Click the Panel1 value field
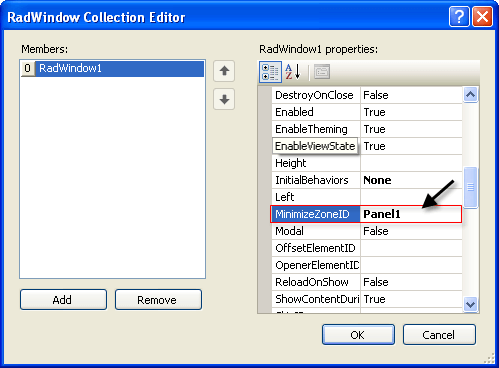Viewport: 499px width, 368px height. (411, 214)
